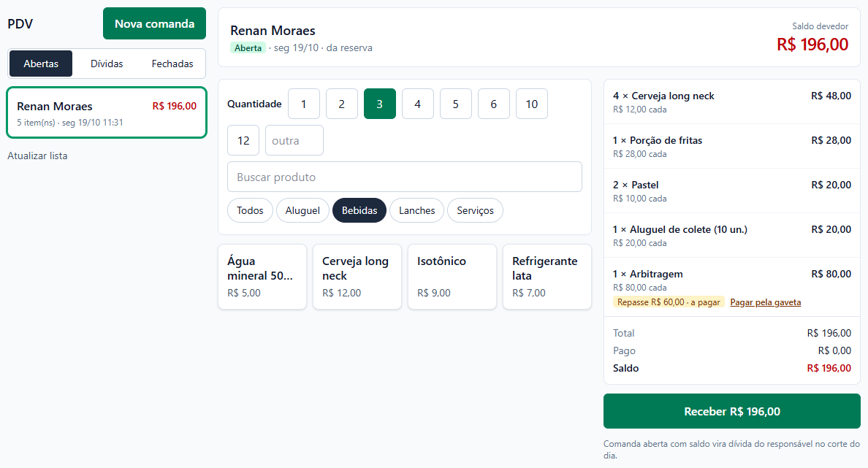Screen dimensions: 868x468
Task: Click the Pago R$ 0,00 value
Action: click(x=834, y=350)
